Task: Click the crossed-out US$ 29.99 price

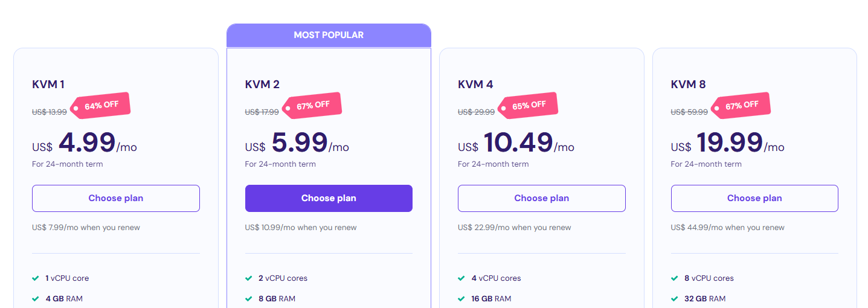Action: [x=476, y=112]
